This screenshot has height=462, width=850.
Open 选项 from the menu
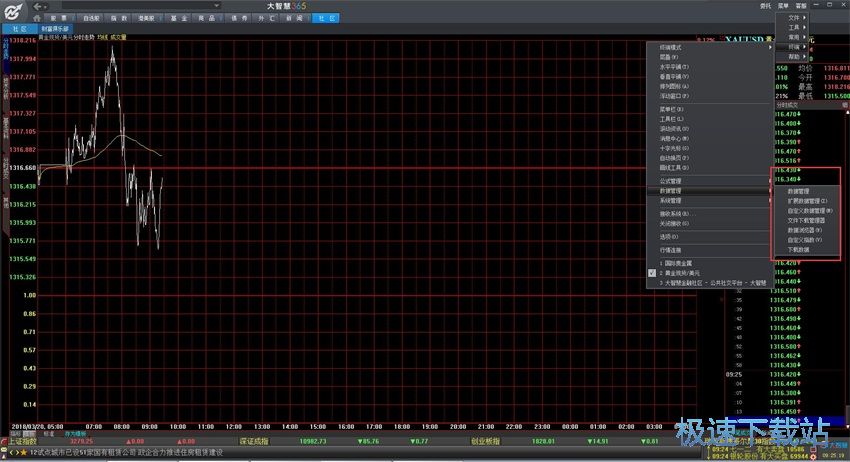tap(710, 237)
